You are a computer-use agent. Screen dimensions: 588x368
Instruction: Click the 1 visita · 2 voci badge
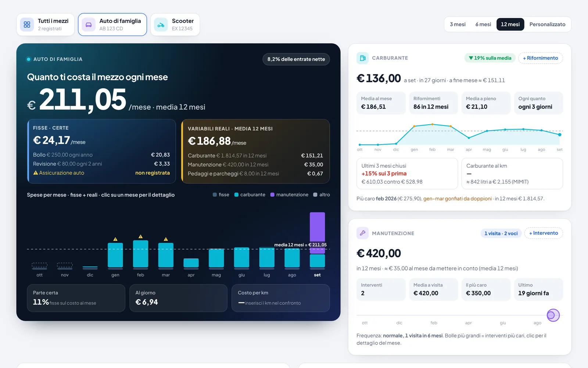(x=501, y=233)
